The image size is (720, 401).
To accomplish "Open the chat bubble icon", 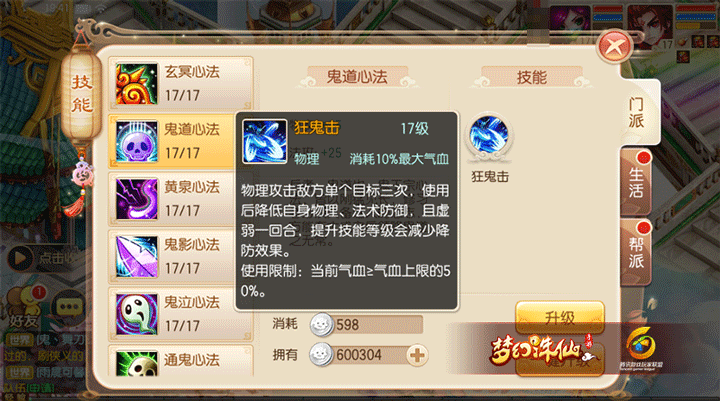I will click(x=69, y=306).
